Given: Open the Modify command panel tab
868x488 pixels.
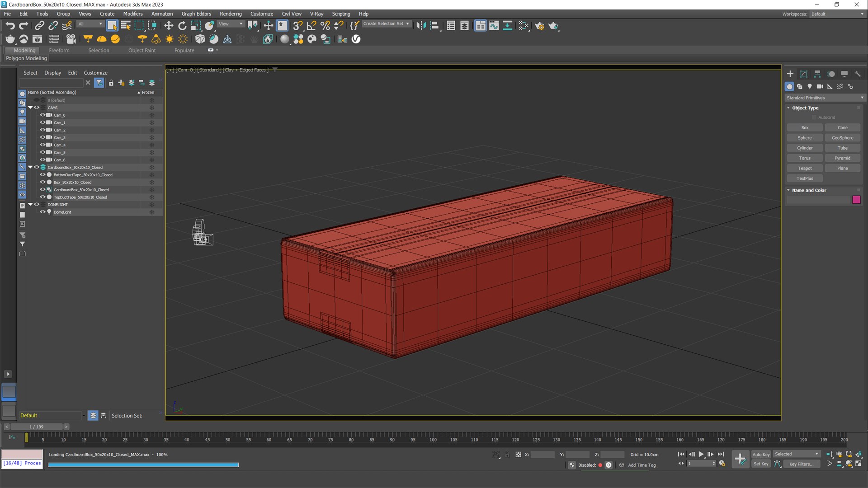Looking at the screenshot, I should pyautogui.click(x=803, y=74).
